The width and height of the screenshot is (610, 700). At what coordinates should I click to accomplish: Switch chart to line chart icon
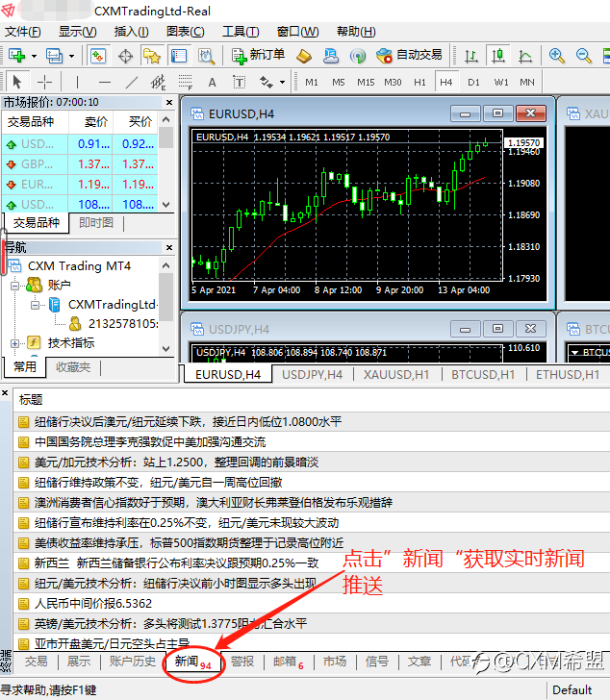coord(525,56)
